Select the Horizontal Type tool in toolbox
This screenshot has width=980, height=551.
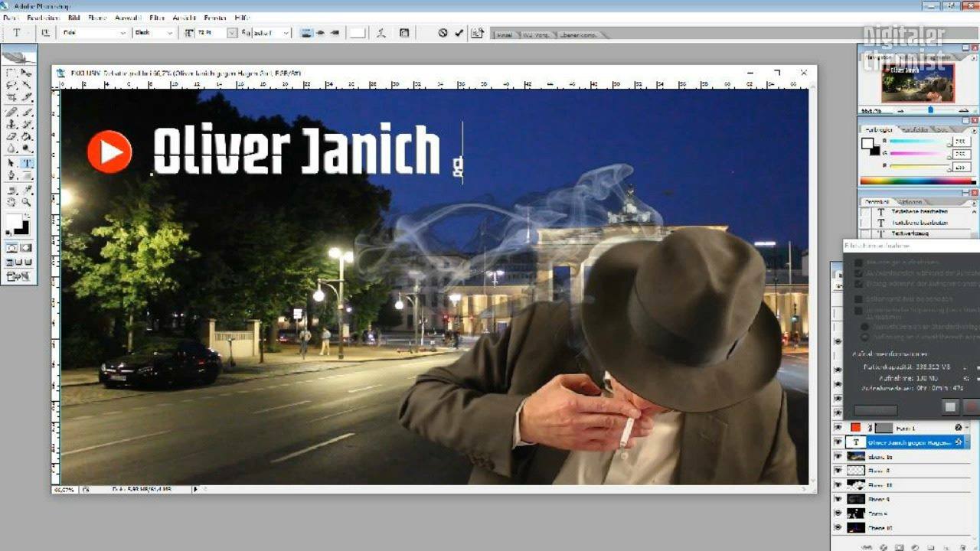[x=26, y=163]
